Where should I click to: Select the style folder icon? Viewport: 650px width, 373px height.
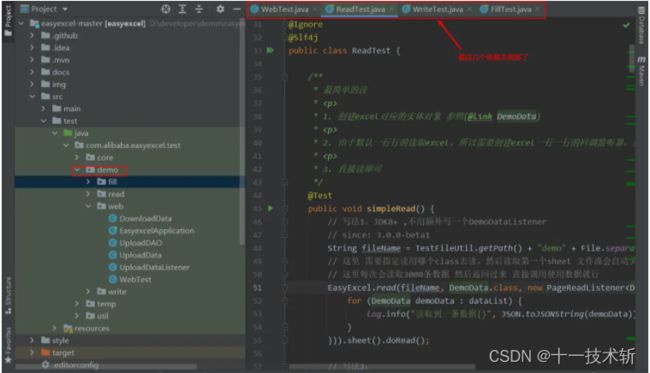point(46,340)
